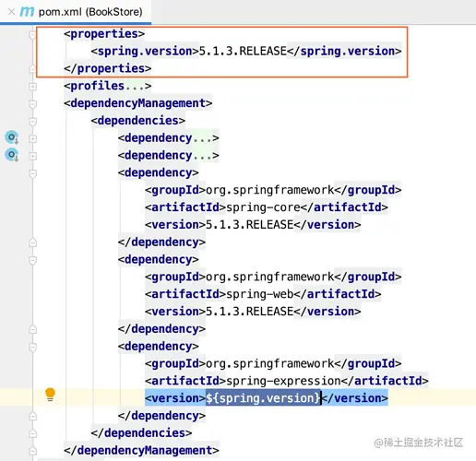Expand the collapsed profiles block

click(x=32, y=87)
